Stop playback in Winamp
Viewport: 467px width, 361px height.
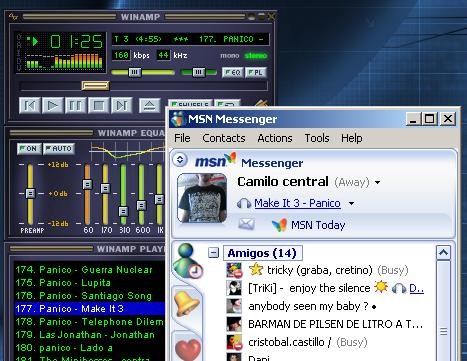99,106
